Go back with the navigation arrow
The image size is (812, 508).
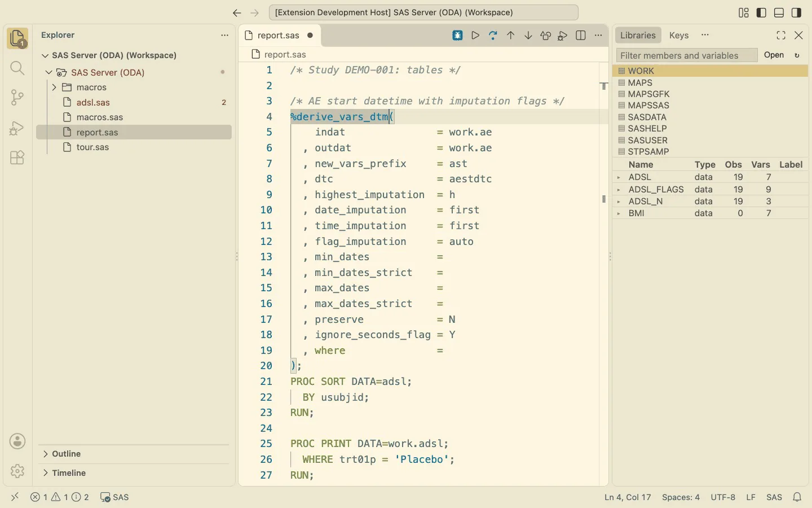coord(237,12)
